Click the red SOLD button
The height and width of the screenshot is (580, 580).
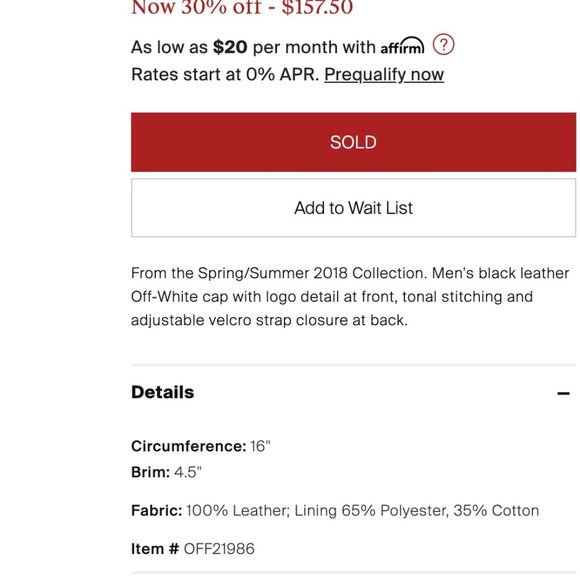tap(353, 142)
